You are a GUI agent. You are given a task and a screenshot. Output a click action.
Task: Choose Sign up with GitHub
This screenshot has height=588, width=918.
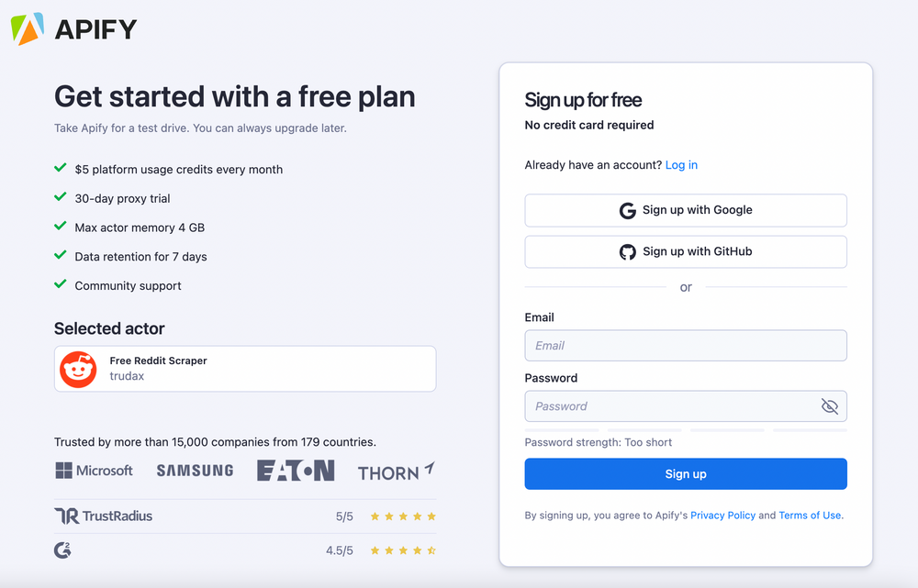click(686, 251)
